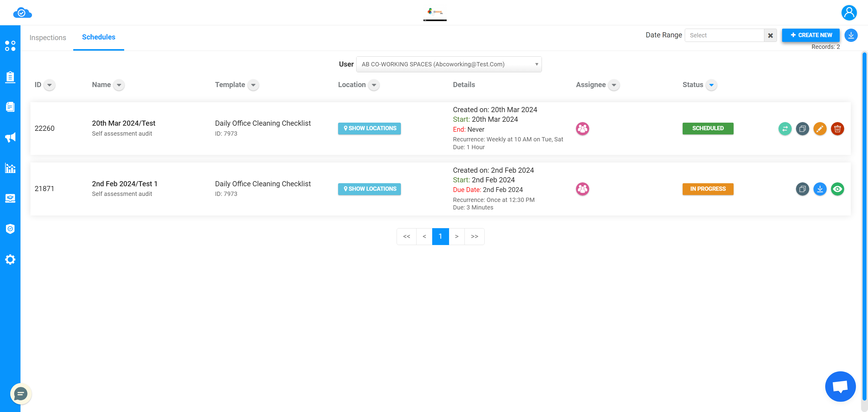Click the duplicate copy icon for schedule 21871
Screen dimensions: 868x412
pos(802,189)
